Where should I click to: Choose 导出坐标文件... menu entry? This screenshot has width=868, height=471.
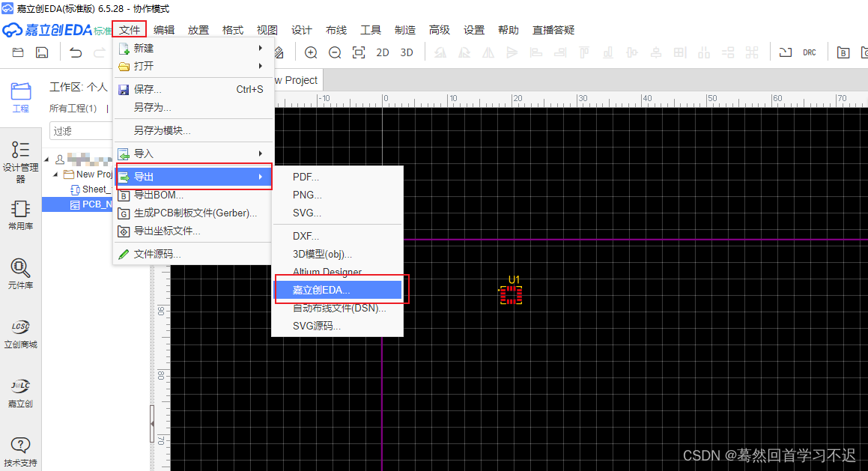click(x=193, y=231)
